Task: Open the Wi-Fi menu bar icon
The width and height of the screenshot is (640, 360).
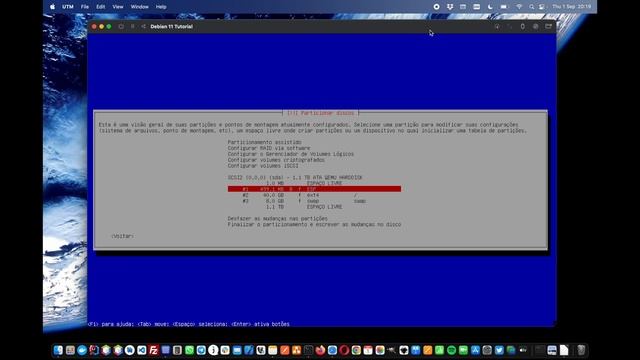Action: point(519,7)
